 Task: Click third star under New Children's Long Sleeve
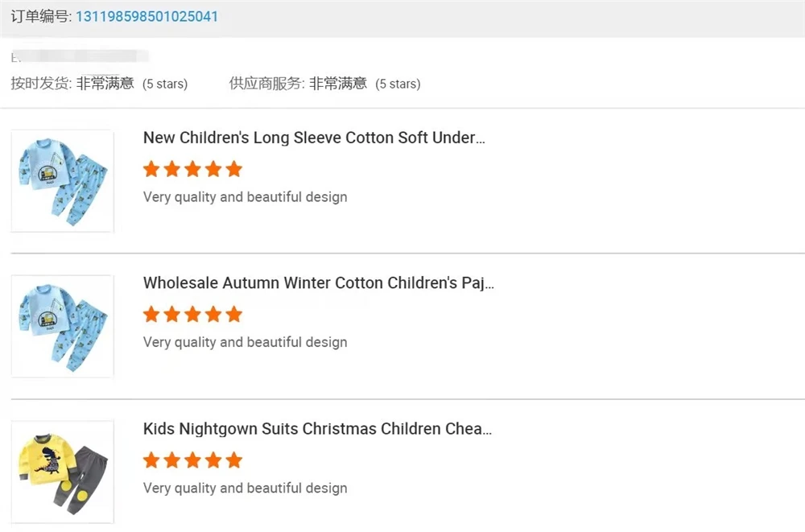(192, 169)
